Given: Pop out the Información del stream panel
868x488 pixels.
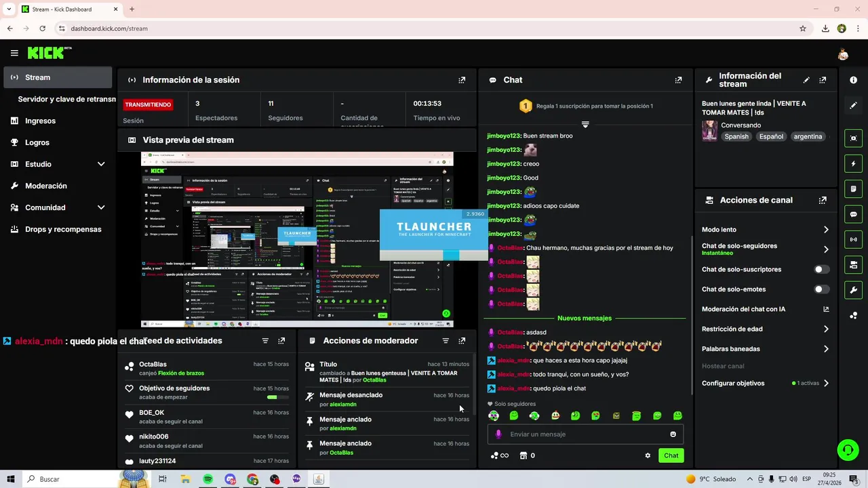Looking at the screenshot, I should coord(823,80).
